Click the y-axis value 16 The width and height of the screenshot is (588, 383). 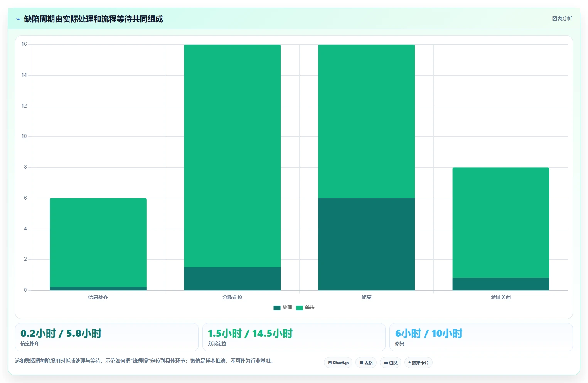point(24,44)
